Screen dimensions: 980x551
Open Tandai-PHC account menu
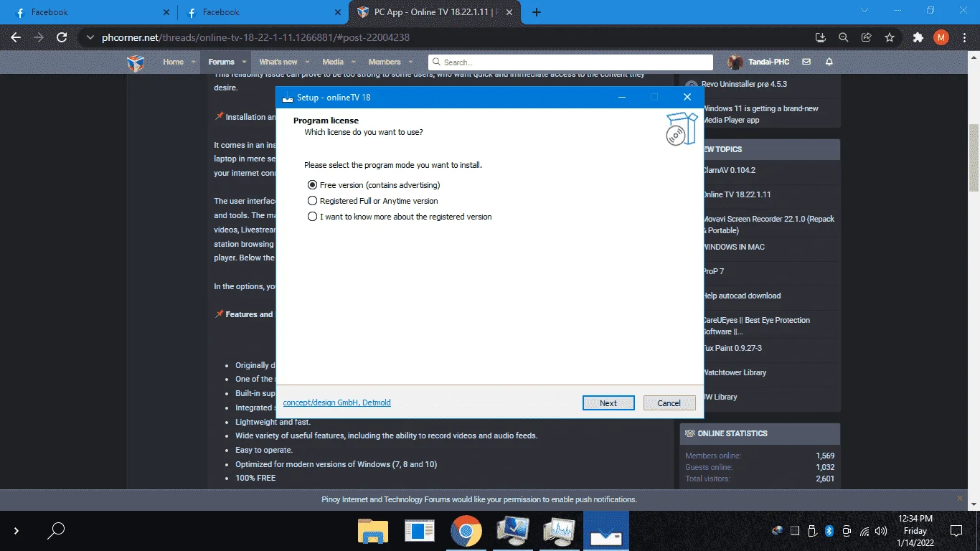tap(758, 62)
